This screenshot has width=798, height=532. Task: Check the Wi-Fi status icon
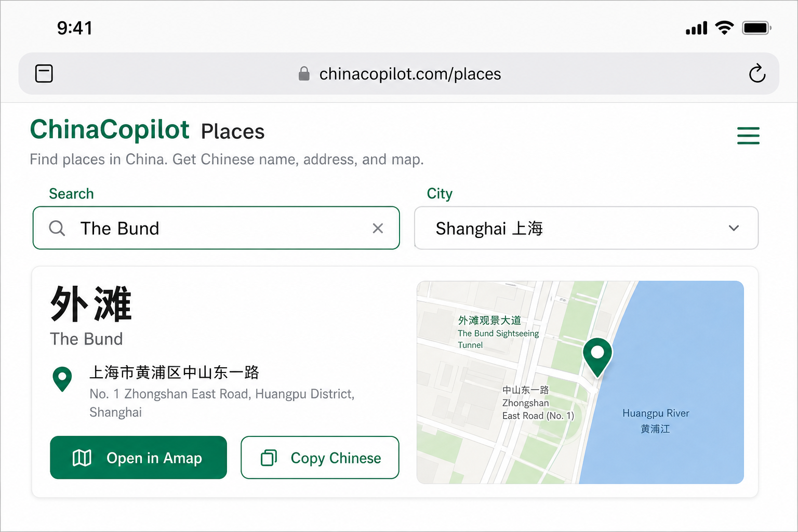724,28
